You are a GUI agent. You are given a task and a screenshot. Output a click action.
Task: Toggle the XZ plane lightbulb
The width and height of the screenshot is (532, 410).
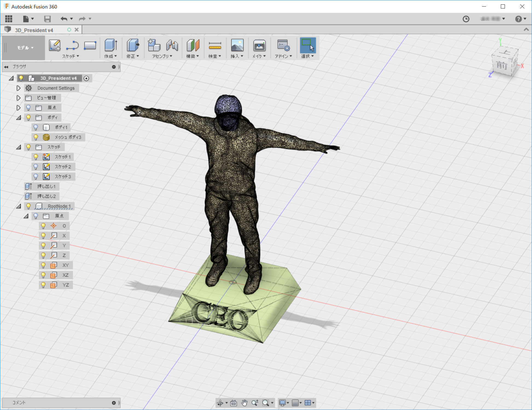click(43, 275)
